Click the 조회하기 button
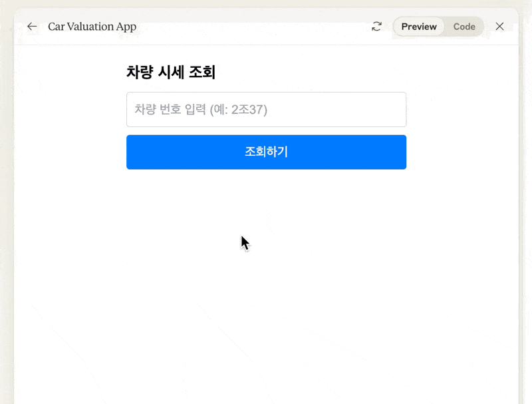The image size is (532, 404). pyautogui.click(x=267, y=152)
